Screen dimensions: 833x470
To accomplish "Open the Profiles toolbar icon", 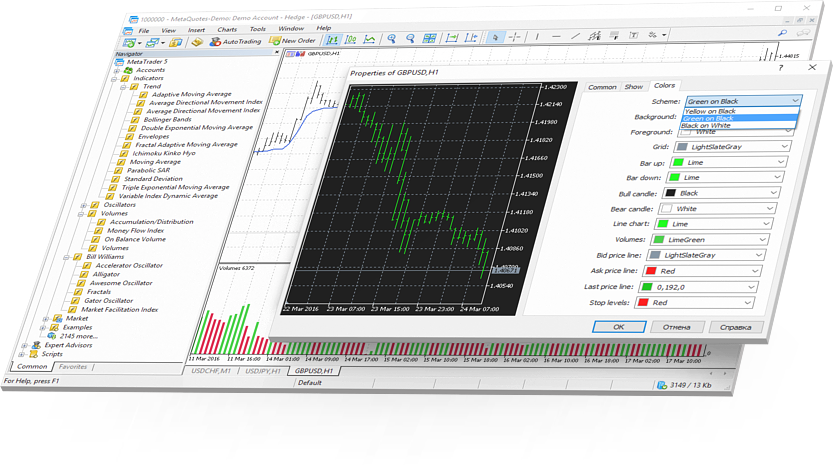I will tap(153, 42).
